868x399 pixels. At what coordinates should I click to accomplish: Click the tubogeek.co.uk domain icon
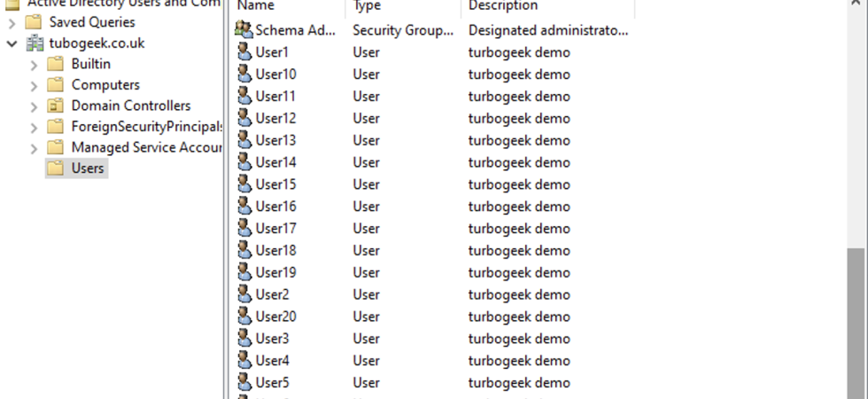point(35,43)
